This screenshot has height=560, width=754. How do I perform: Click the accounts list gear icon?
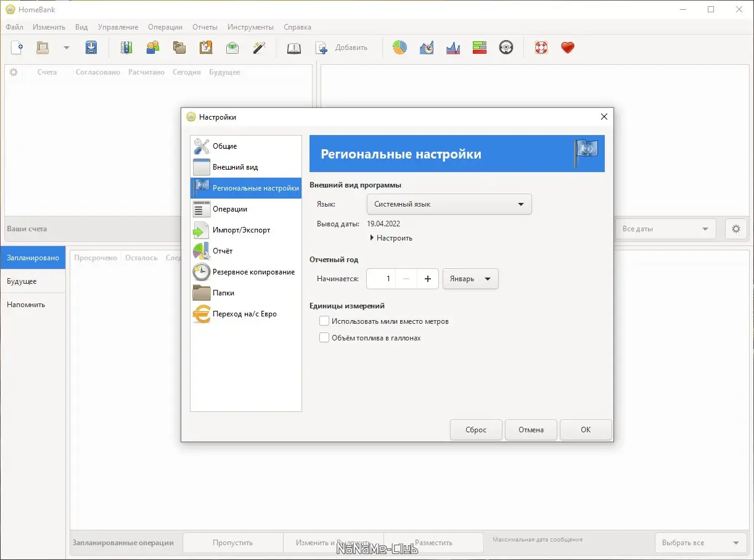[x=14, y=72]
